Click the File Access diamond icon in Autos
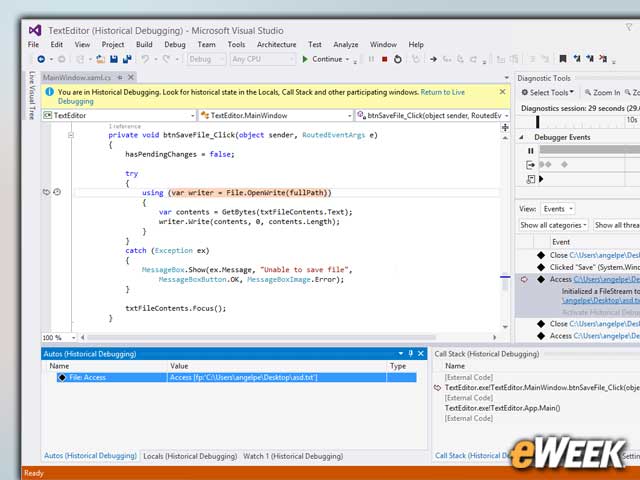This screenshot has width=640, height=480. coord(62,378)
